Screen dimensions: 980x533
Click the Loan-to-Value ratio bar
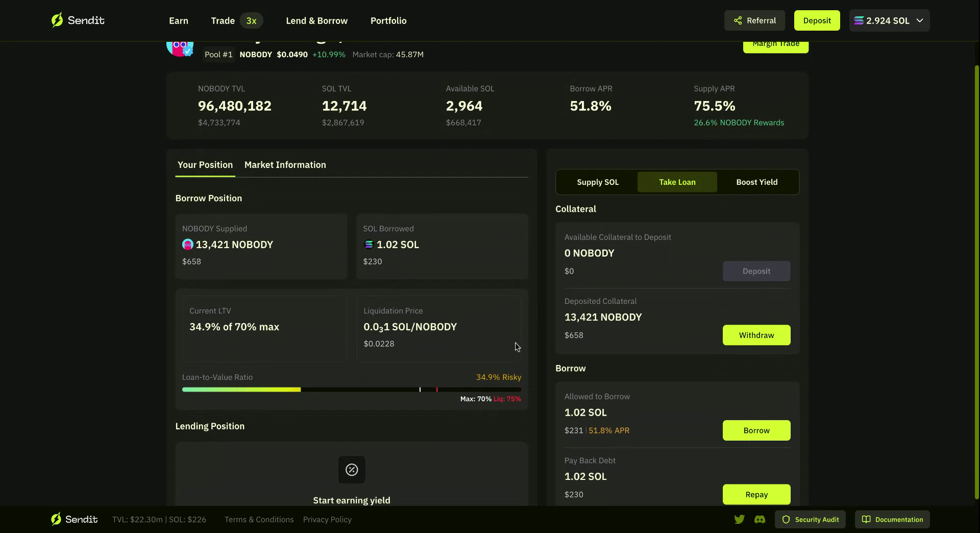351,390
